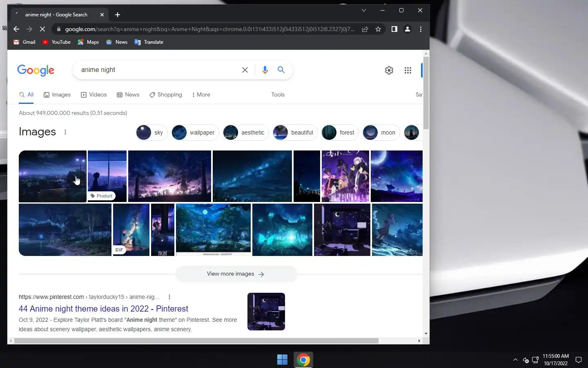Open 44 Anime night theme ideas Pinterest result
The width and height of the screenshot is (588, 368).
[x=103, y=309]
